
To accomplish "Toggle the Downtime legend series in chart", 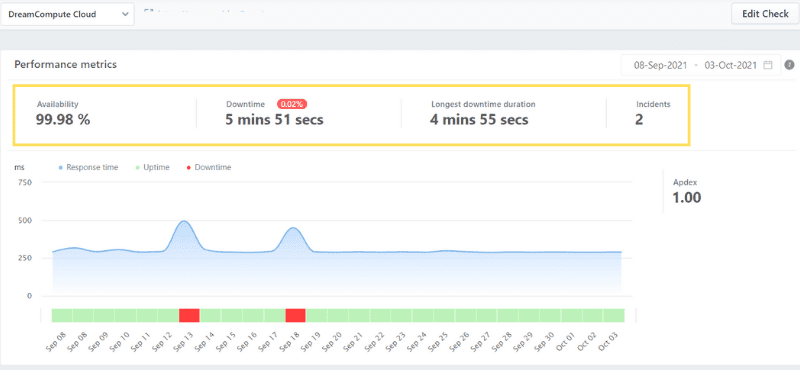I will point(209,167).
